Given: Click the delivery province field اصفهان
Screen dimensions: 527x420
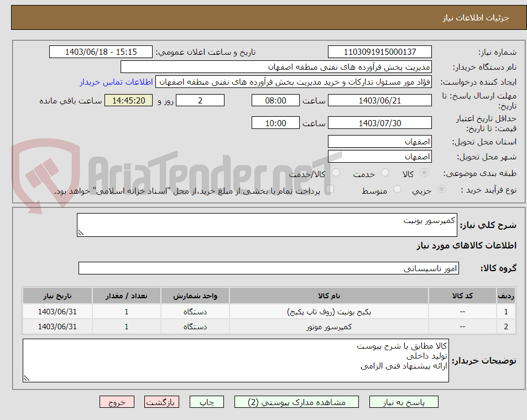Looking at the screenshot, I should click(x=380, y=142).
